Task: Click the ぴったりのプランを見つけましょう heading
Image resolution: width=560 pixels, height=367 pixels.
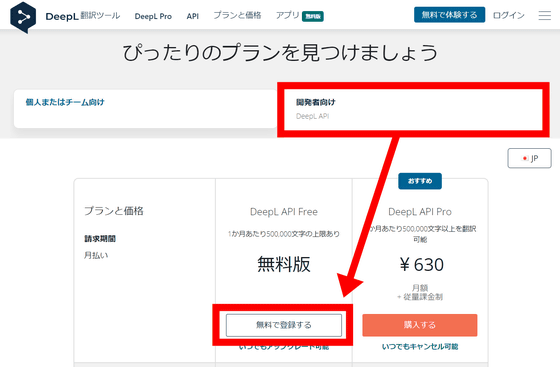Action: [x=280, y=53]
